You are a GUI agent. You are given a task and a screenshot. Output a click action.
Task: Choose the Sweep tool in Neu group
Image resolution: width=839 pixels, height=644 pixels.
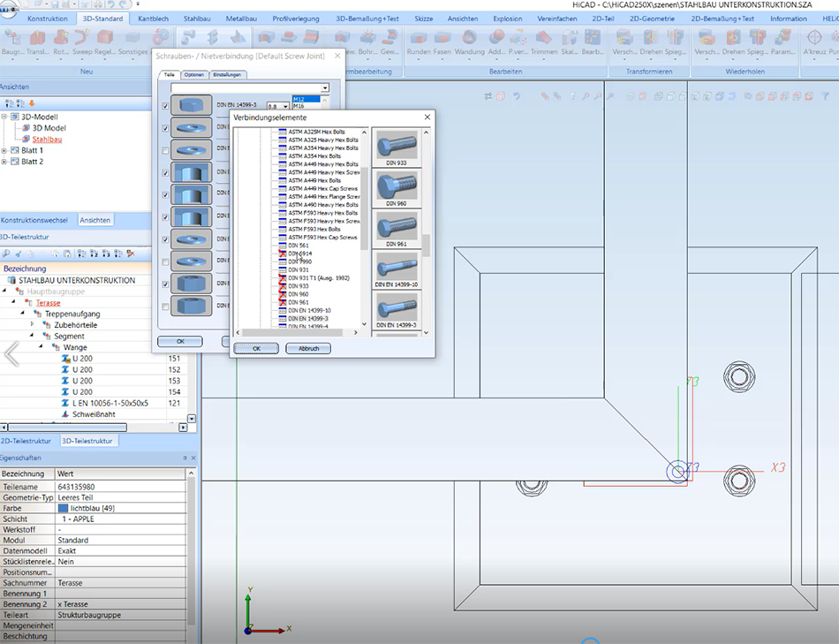[82, 37]
